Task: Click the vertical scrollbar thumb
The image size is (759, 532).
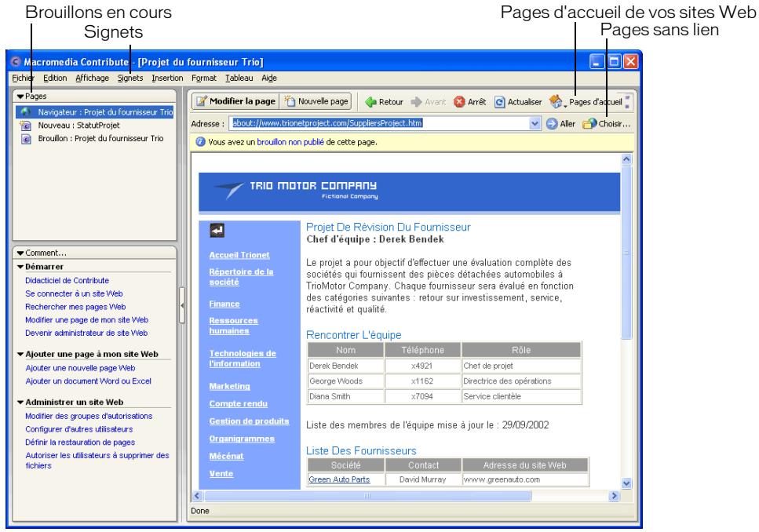Action: (626, 253)
